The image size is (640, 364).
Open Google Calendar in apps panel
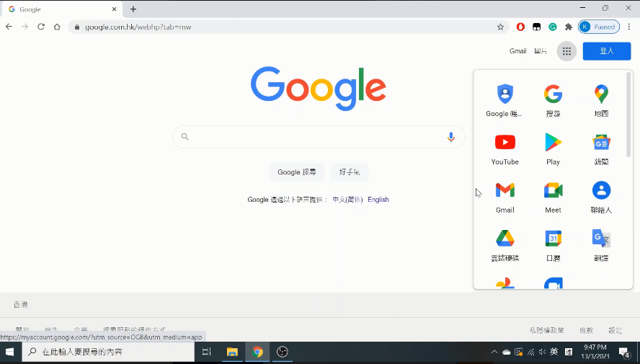point(553,245)
